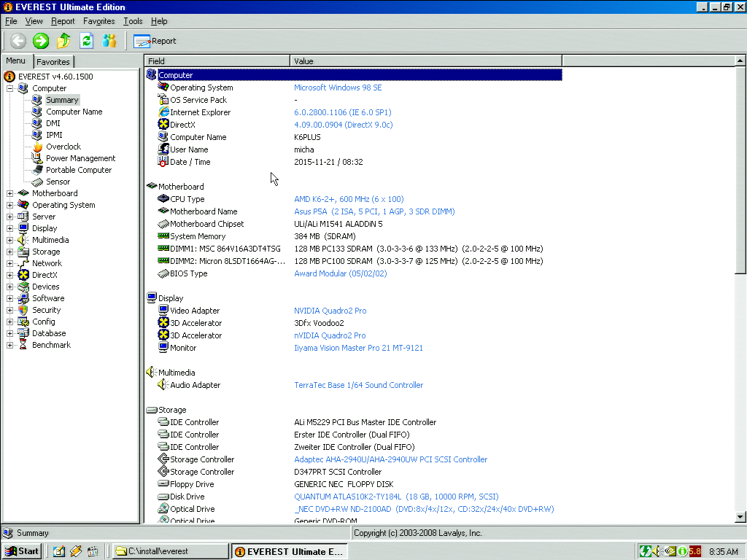
Task: Expand the Display tree node
Action: point(9,228)
